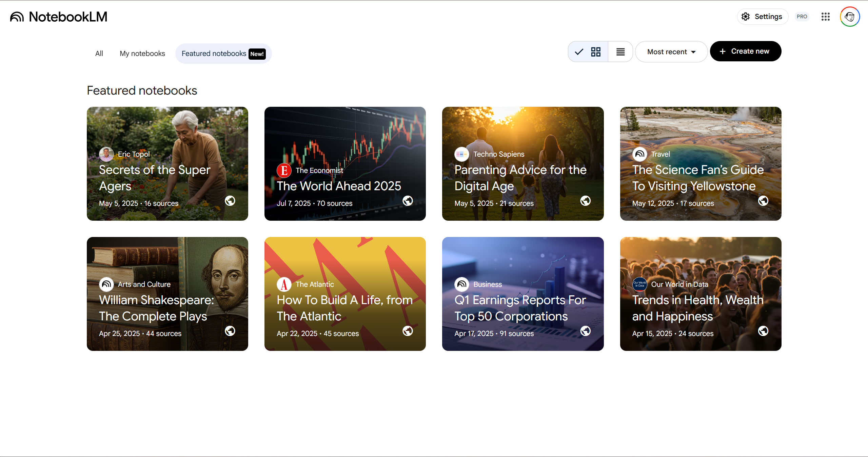This screenshot has width=868, height=457.
Task: Click globe icon on Q1 Earnings card
Action: tap(586, 331)
